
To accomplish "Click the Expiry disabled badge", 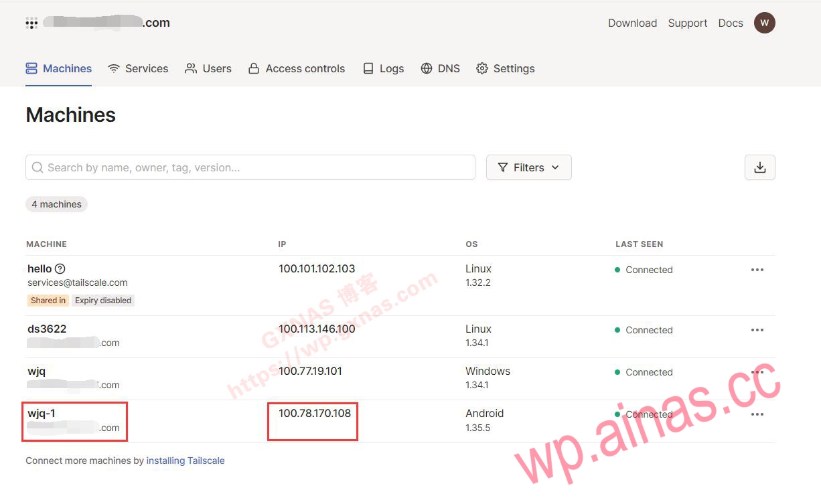I will 103,301.
